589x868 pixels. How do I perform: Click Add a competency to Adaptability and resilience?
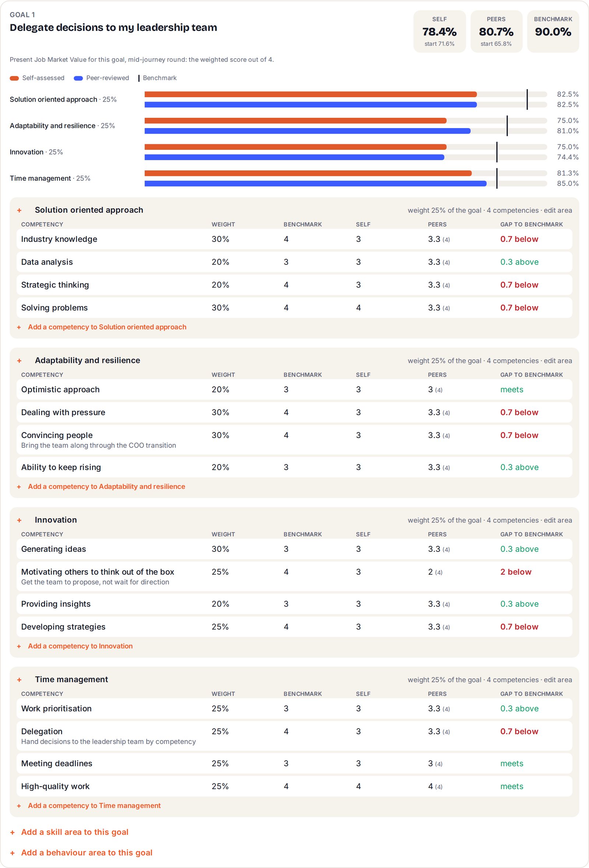click(101, 486)
